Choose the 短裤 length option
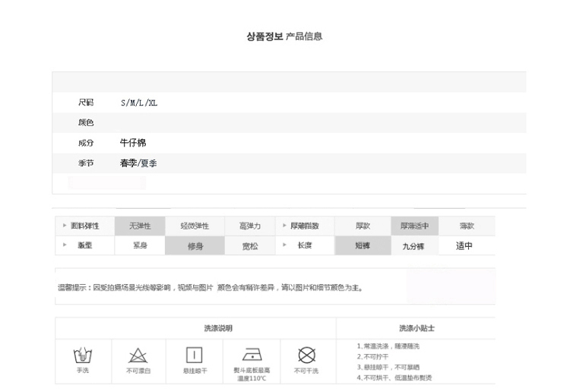Viewport: 570px width, 392px height. pyautogui.click(x=363, y=246)
